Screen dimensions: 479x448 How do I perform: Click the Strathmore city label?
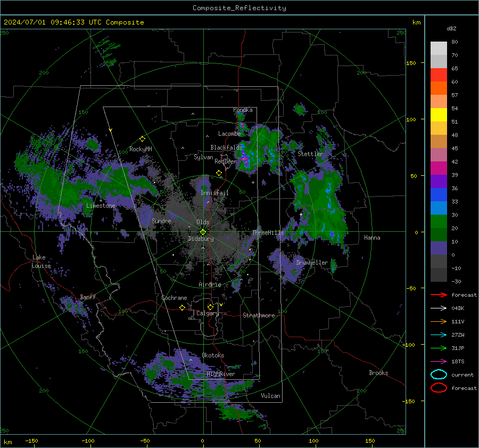[x=259, y=315]
